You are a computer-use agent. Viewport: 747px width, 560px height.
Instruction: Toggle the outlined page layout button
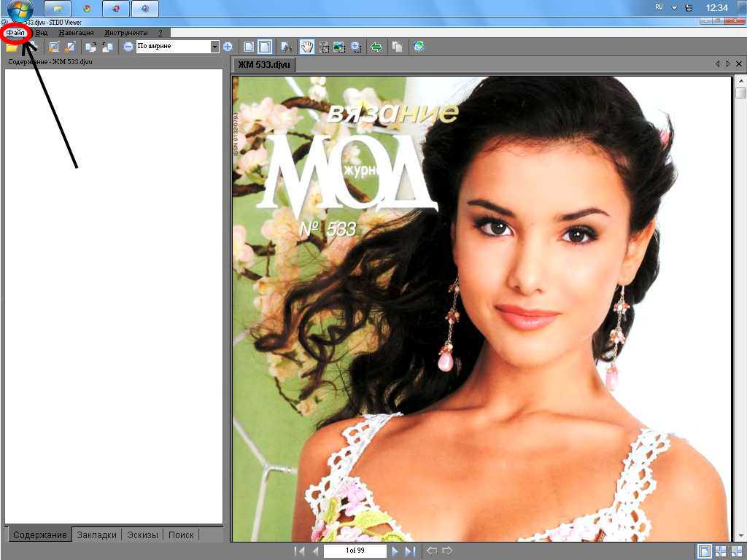coord(266,47)
